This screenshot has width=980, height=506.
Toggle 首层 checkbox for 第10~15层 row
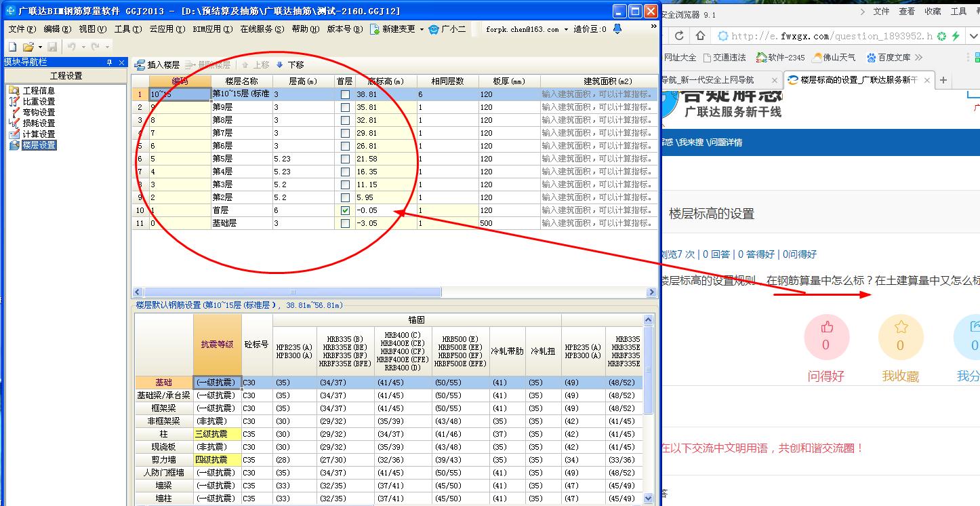(x=345, y=94)
